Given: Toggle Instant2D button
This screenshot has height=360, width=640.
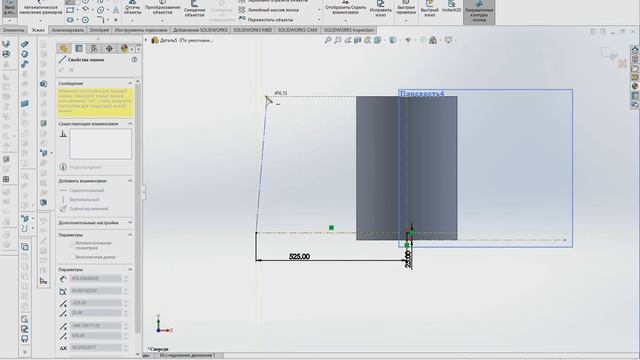Looking at the screenshot, I should pyautogui.click(x=451, y=7).
